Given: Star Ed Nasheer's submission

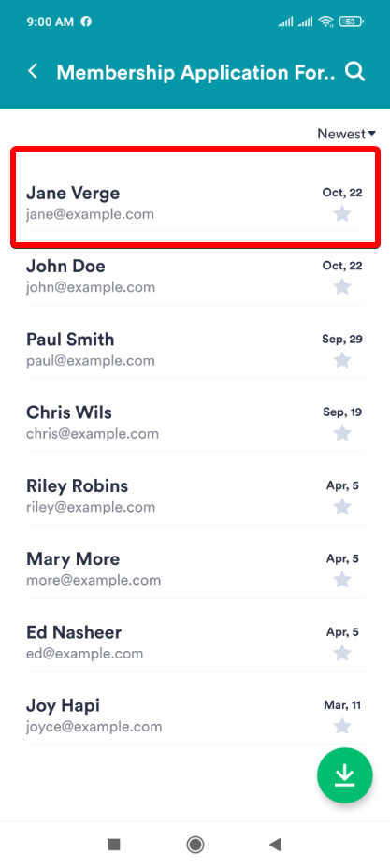Looking at the screenshot, I should [342, 653].
